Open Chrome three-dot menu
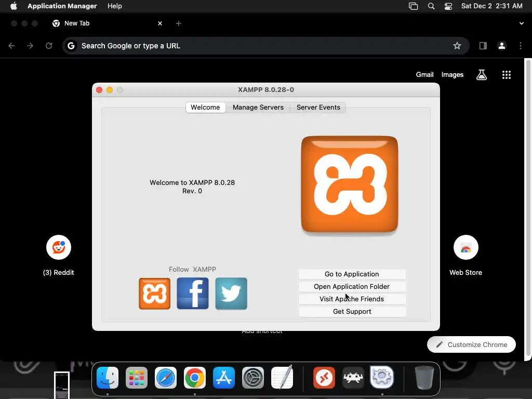The width and height of the screenshot is (532, 399). click(521, 46)
